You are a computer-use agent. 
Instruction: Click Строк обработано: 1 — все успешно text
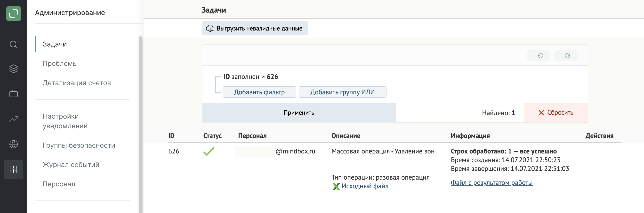pos(504,151)
